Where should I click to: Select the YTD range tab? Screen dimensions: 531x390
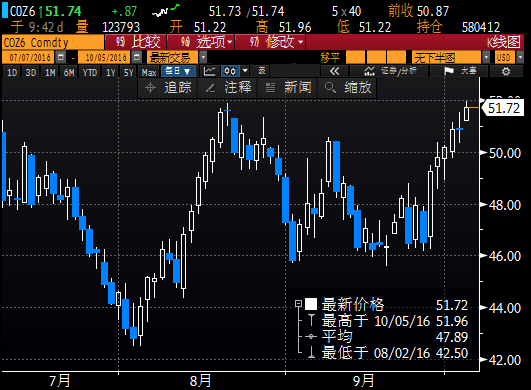[90, 72]
